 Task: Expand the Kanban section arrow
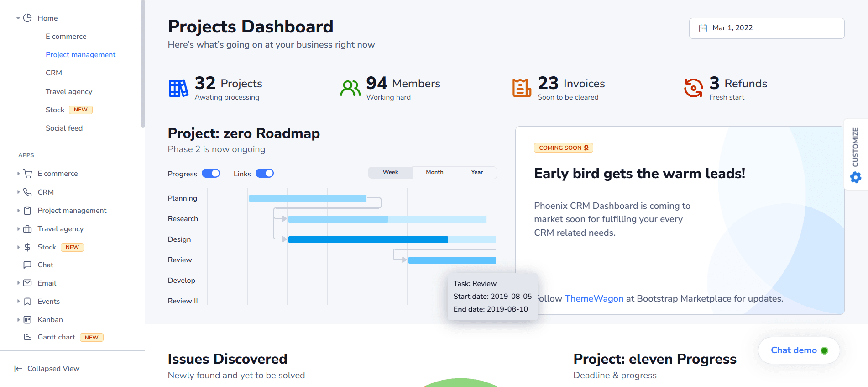pyautogui.click(x=18, y=320)
